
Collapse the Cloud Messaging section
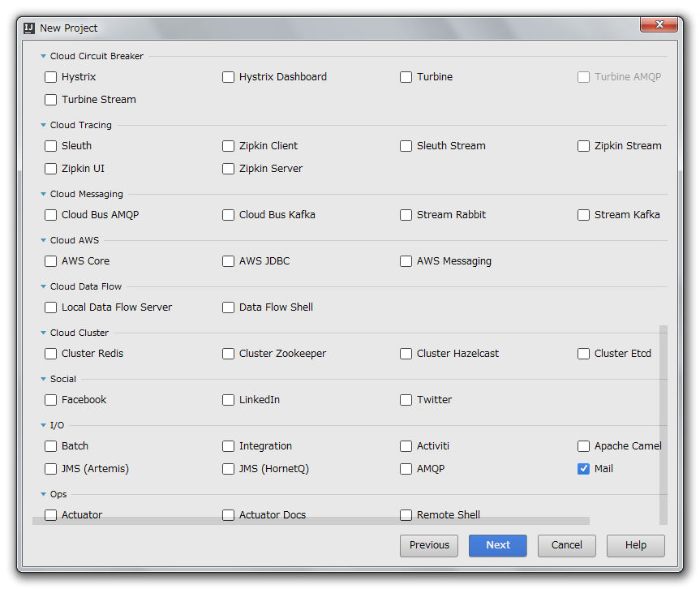[x=43, y=194]
